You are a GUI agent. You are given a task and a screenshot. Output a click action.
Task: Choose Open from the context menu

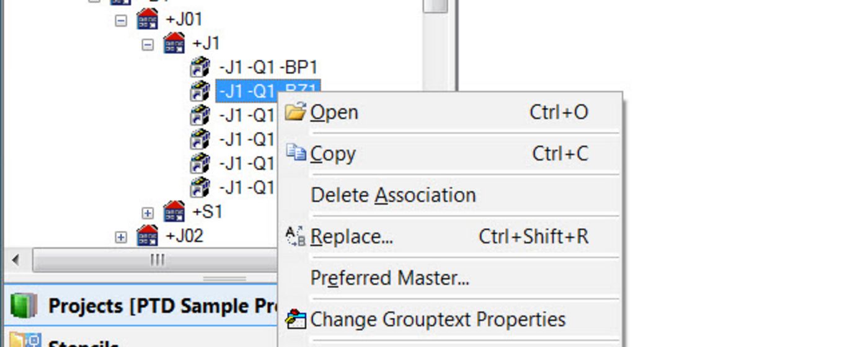[334, 112]
